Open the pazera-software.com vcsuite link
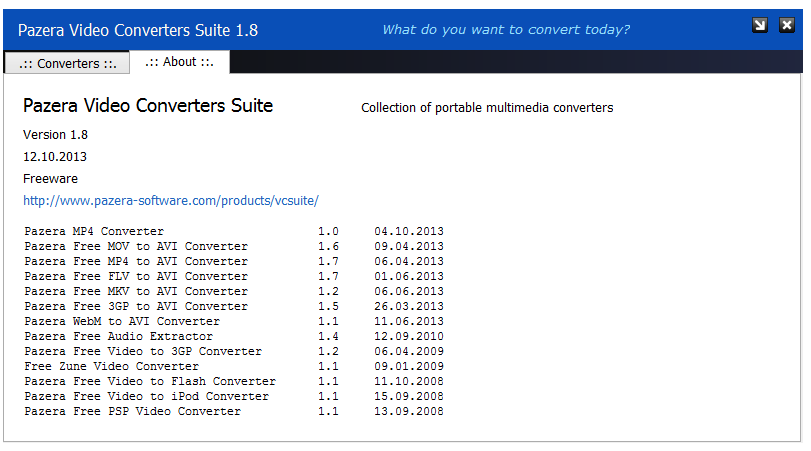This screenshot has width=811, height=451. (171, 200)
